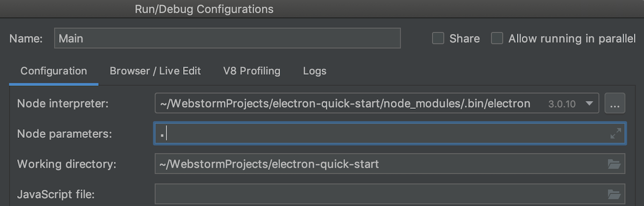Open the V8 Profiling tab
Viewport: 644px width, 206px height.
252,71
